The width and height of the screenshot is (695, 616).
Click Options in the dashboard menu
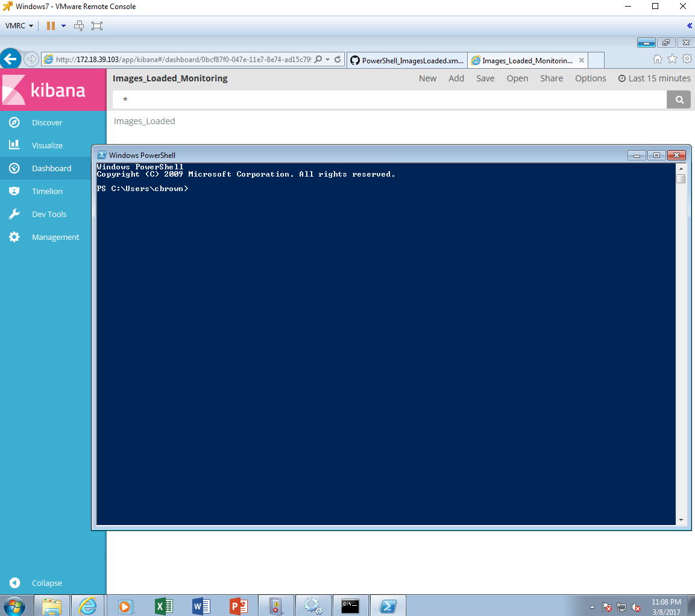pyautogui.click(x=590, y=78)
